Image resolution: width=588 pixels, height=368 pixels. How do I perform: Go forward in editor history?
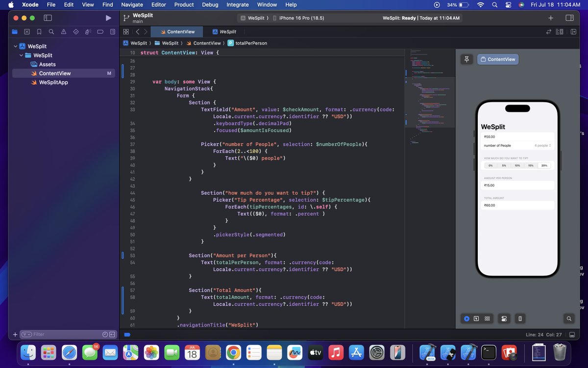click(x=145, y=32)
